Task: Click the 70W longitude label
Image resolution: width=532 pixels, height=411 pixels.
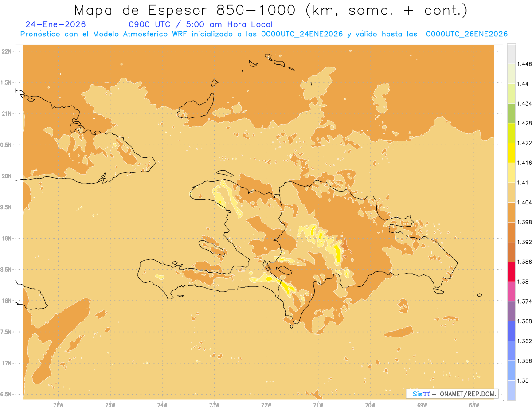Action: pyautogui.click(x=370, y=405)
